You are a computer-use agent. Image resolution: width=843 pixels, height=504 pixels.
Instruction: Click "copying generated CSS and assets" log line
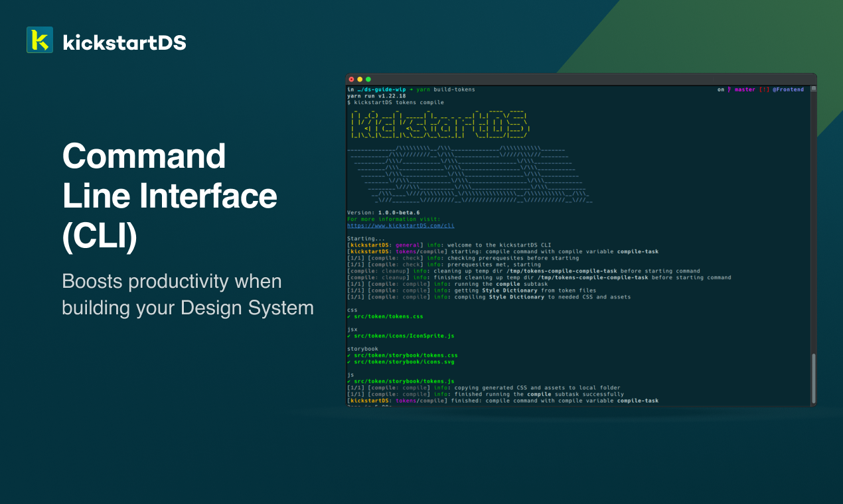pyautogui.click(x=484, y=388)
